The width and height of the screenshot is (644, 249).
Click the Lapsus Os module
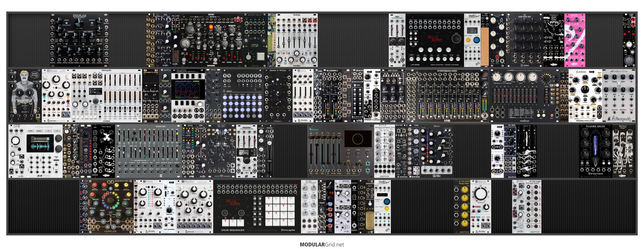click(x=527, y=151)
